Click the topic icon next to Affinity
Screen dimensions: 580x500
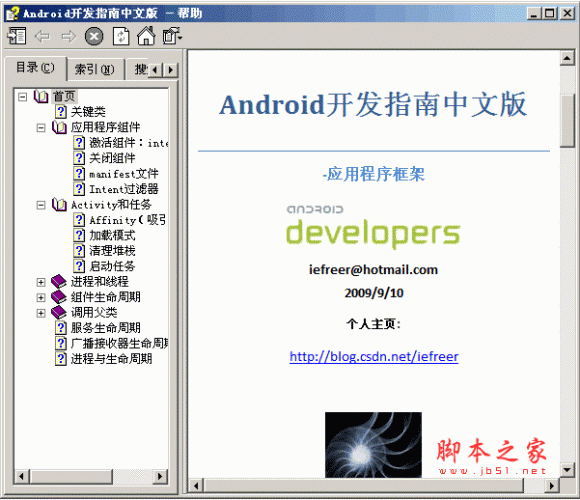click(79, 220)
